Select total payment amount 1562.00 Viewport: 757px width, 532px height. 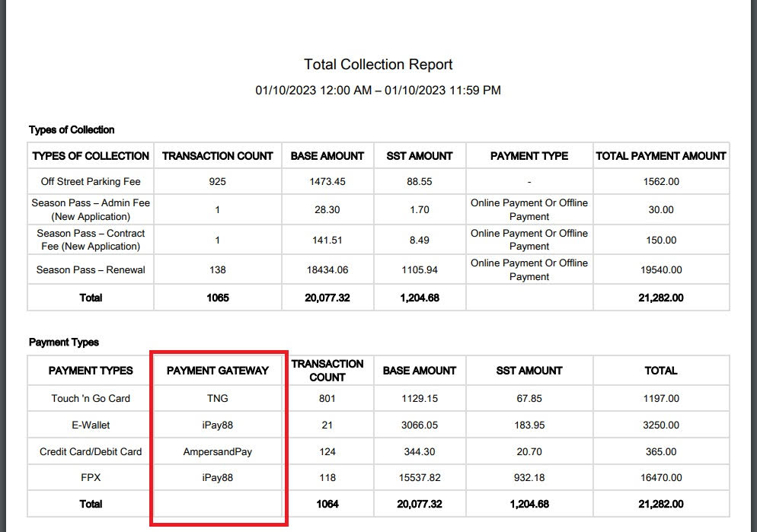pos(661,181)
